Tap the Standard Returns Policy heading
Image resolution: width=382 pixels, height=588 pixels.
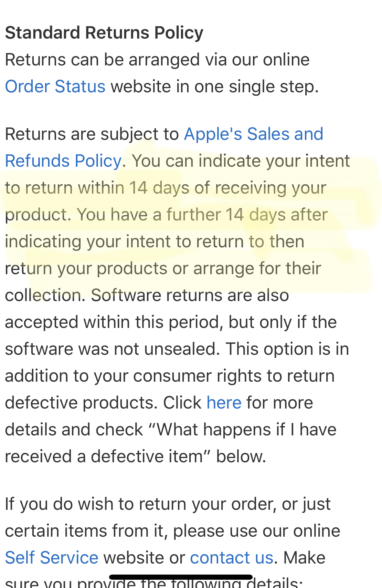(104, 33)
